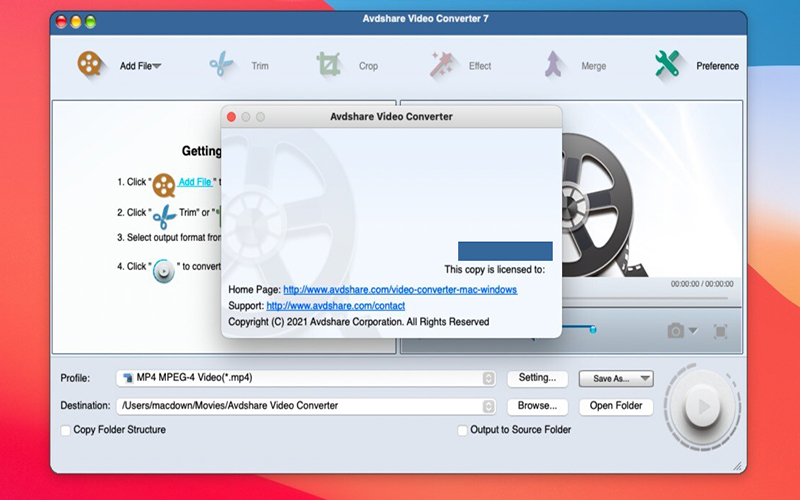
Task: Click the 'This copy is licensed to:' text
Action: pos(494,269)
